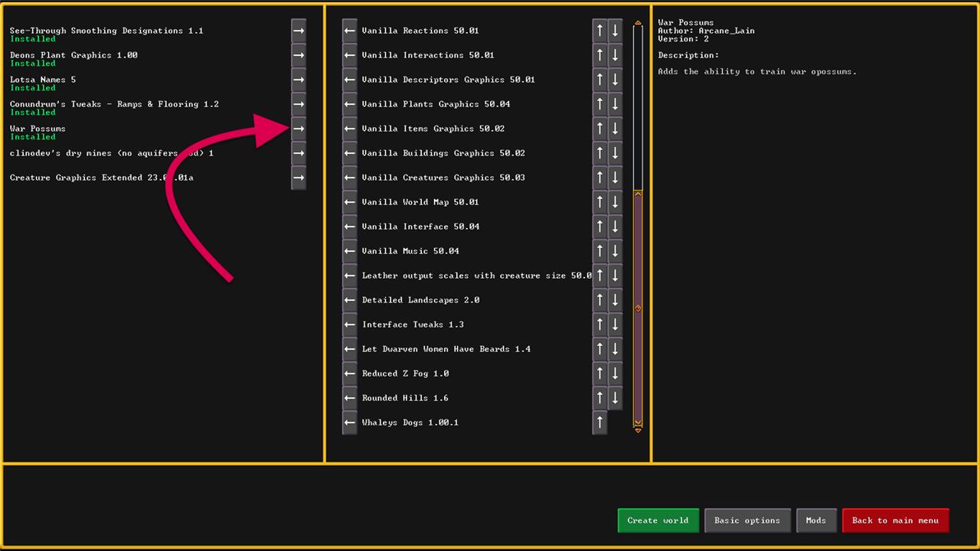Move Rounded Hills 1.6 down
This screenshot has width=980, height=551.
pyautogui.click(x=615, y=398)
